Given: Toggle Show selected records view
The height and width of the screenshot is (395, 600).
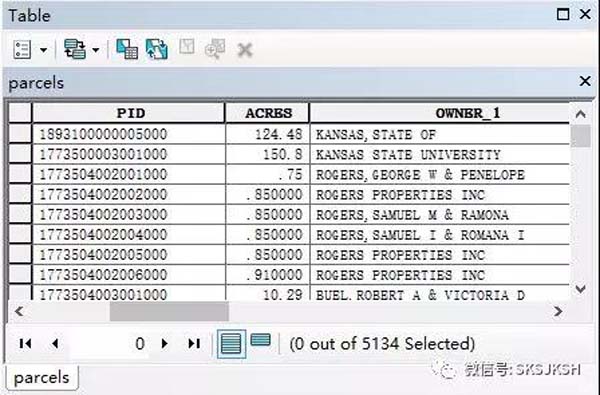Looking at the screenshot, I should click(x=261, y=340).
